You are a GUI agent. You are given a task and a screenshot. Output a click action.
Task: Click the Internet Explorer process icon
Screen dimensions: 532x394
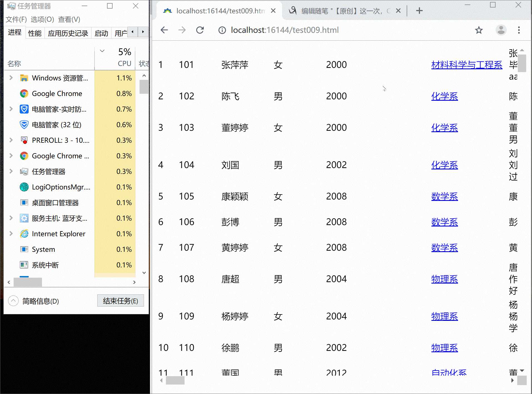pyautogui.click(x=24, y=234)
